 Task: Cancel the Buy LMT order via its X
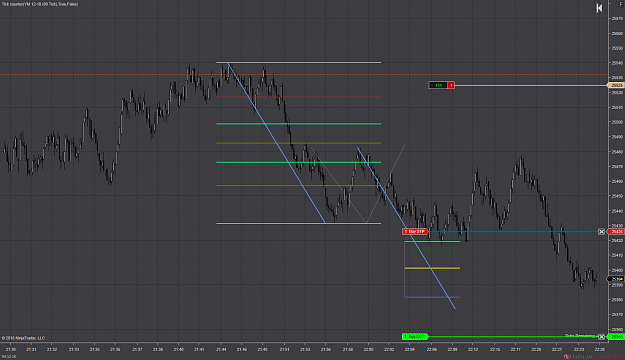click(x=601, y=337)
